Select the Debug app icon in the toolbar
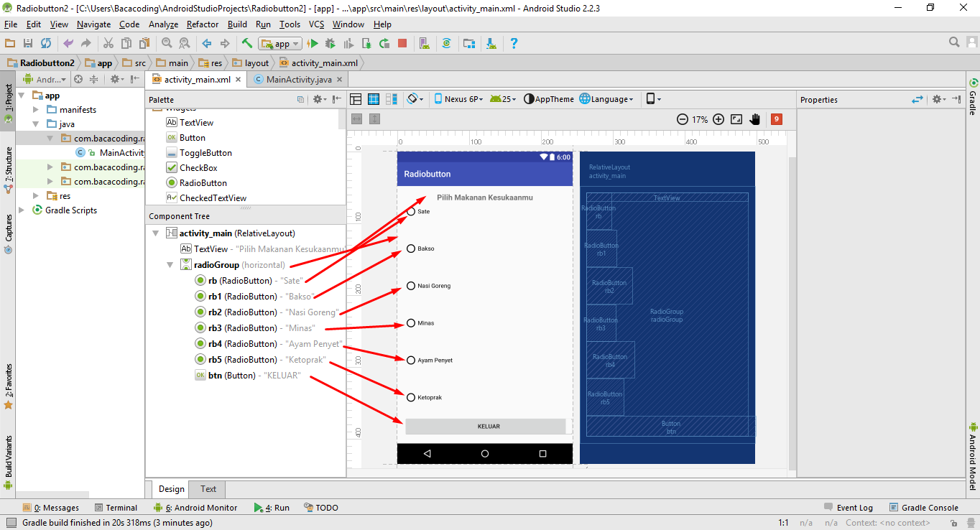The image size is (980, 530). [330, 43]
